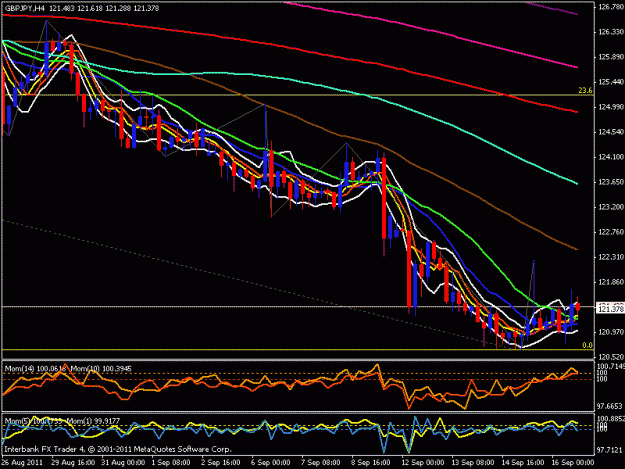The width and height of the screenshot is (625, 469).
Task: Select the 124.990 price axis value
Action: (610, 107)
